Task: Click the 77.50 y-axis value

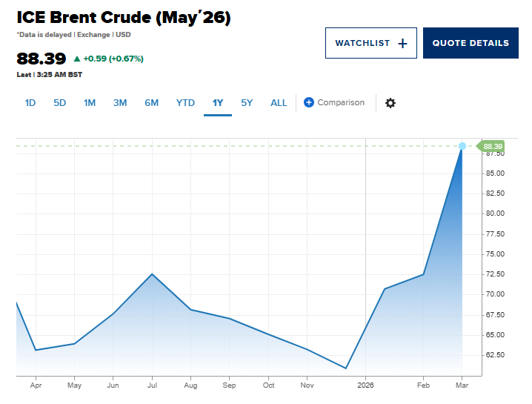Action: (495, 234)
